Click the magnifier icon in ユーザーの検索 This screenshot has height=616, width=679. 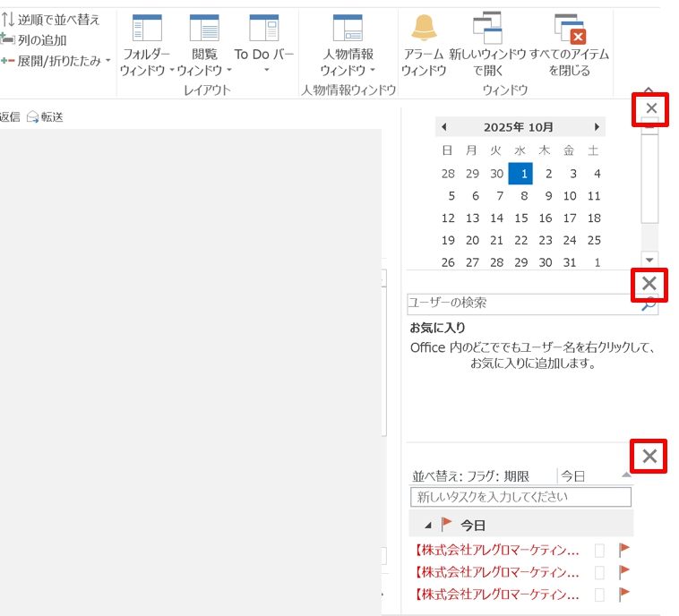(x=649, y=304)
